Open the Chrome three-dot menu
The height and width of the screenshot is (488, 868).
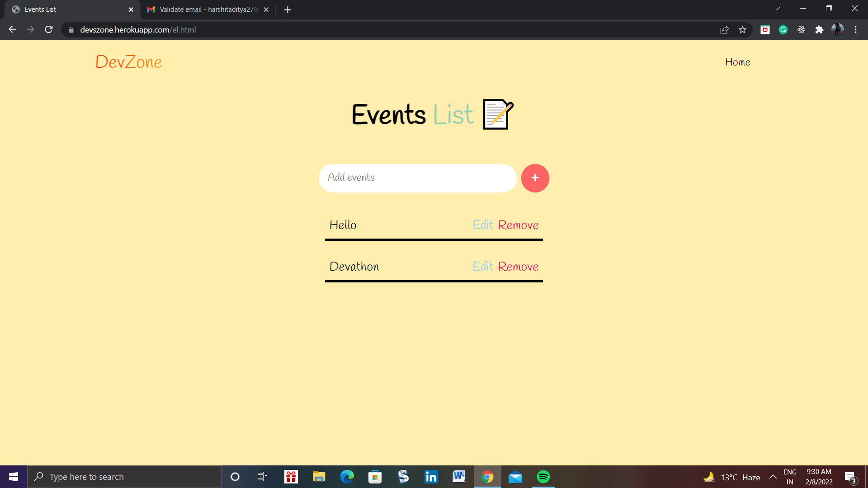(x=855, y=29)
